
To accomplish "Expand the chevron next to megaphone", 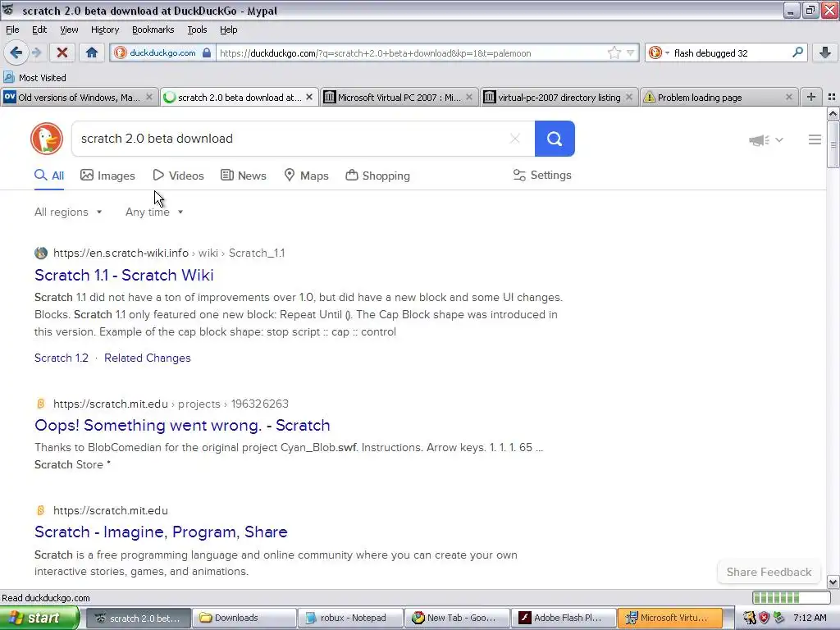I will tap(779, 139).
